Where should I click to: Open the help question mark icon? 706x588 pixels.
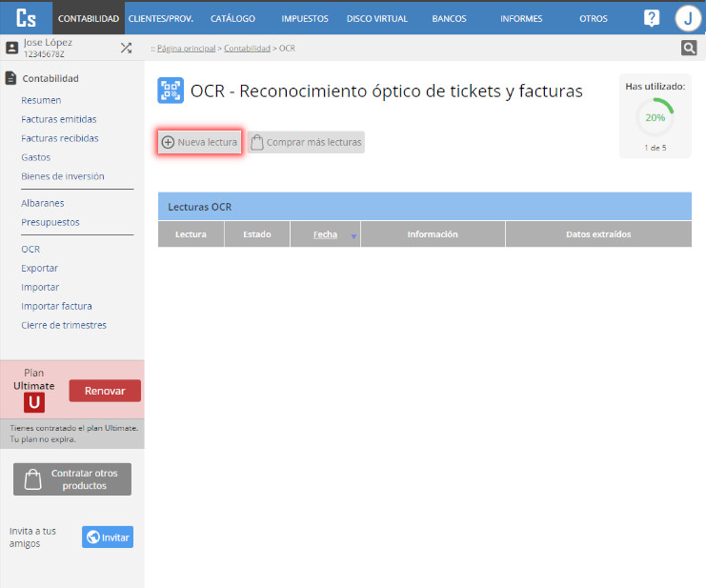pos(651,18)
